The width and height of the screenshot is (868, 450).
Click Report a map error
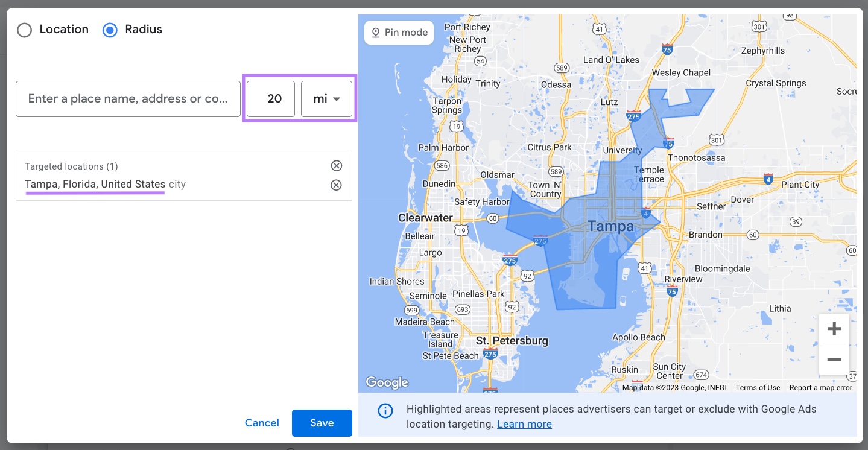click(820, 387)
